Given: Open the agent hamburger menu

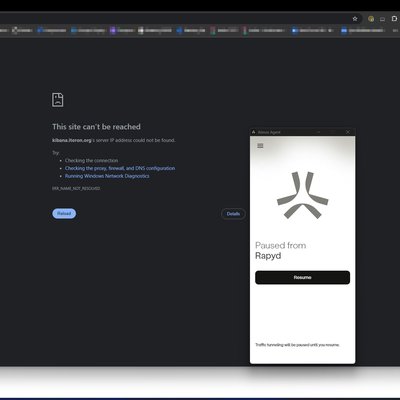Looking at the screenshot, I should (260, 146).
